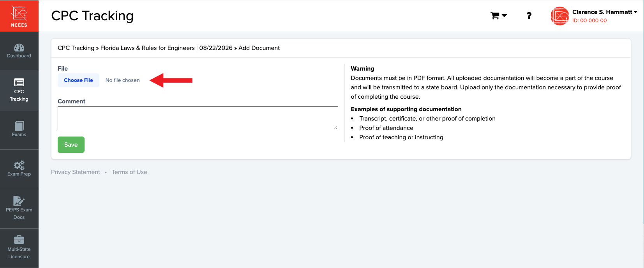
Task: Click the 'Transcript, certificate' bullet text
Action: point(427,119)
